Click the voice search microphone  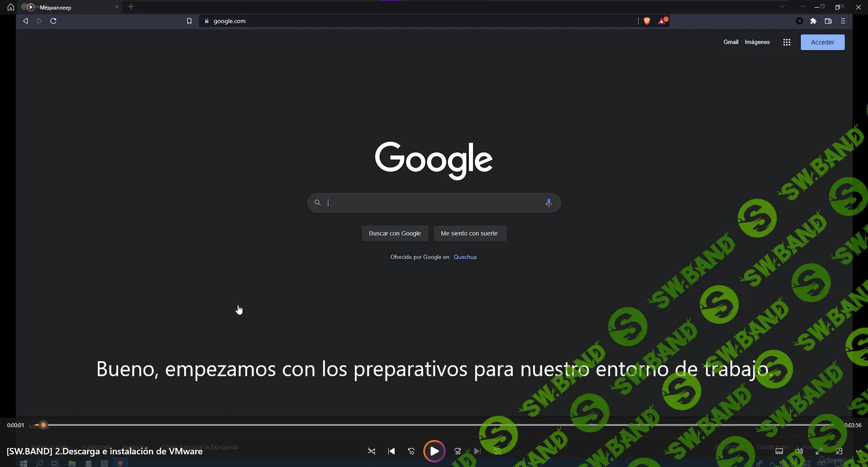tap(548, 203)
